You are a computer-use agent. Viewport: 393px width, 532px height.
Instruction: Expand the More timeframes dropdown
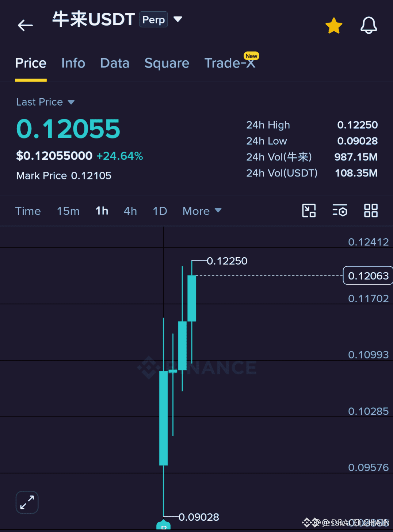click(x=202, y=211)
